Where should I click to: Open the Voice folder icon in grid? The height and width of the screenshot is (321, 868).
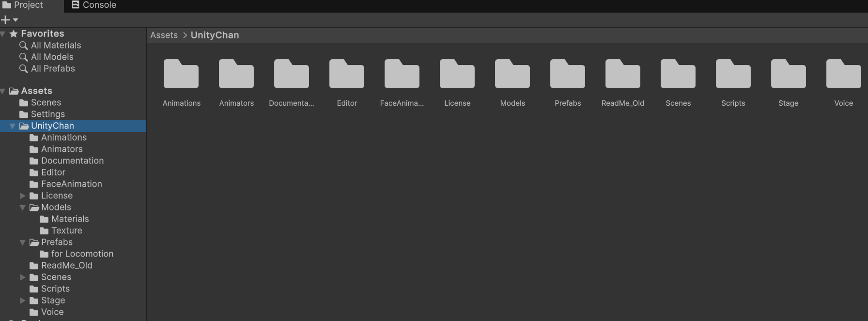pos(844,74)
